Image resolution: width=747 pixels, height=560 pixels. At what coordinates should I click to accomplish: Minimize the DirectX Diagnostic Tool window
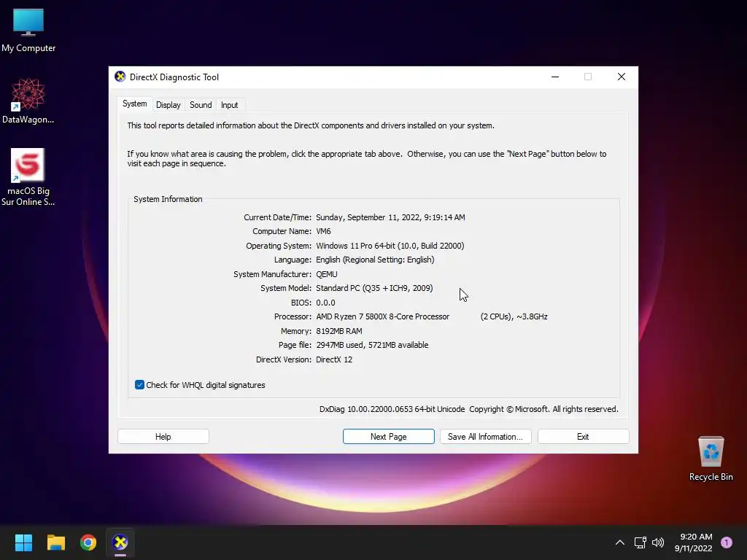555,77
